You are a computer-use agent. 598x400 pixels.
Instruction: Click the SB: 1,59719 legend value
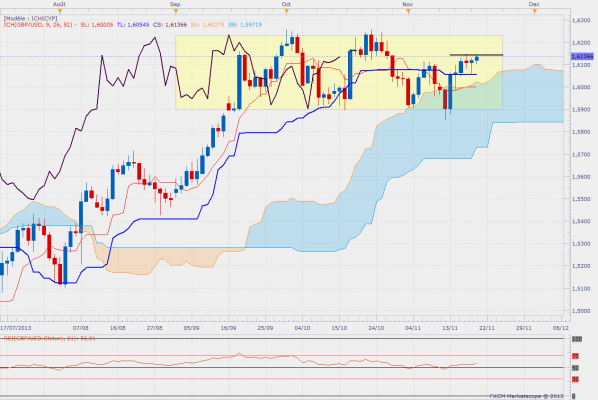(245, 25)
